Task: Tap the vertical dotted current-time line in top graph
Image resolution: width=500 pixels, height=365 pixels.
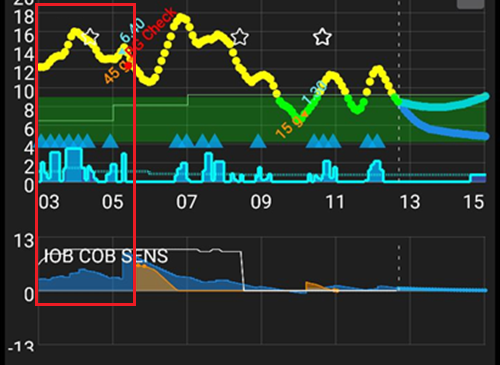Action: (399, 92)
